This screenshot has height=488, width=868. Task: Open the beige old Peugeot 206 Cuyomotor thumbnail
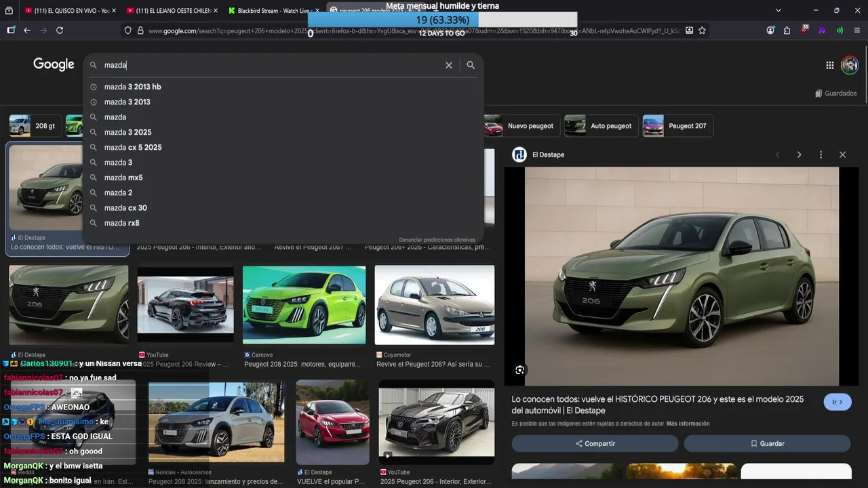[435, 304]
